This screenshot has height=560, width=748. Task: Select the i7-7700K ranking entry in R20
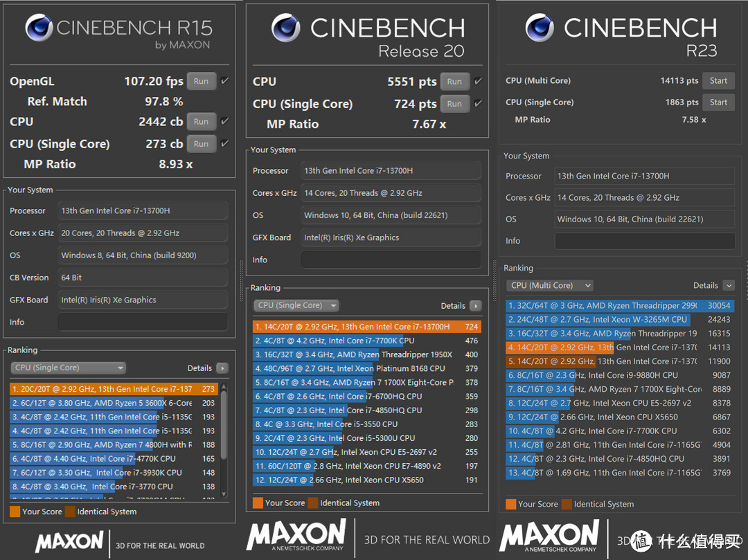click(367, 341)
